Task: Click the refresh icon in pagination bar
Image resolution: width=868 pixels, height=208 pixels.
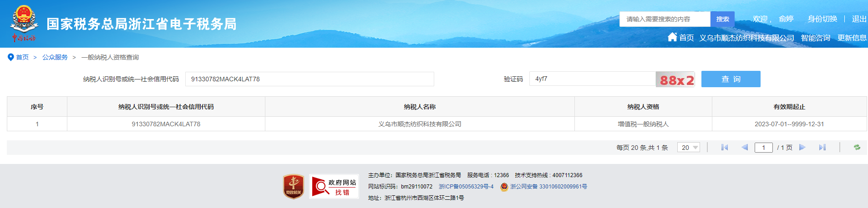Action: click(857, 148)
